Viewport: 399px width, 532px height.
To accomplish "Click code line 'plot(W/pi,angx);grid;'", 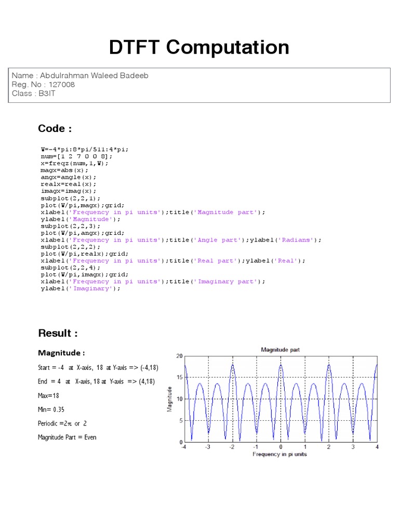I will coord(83,233).
